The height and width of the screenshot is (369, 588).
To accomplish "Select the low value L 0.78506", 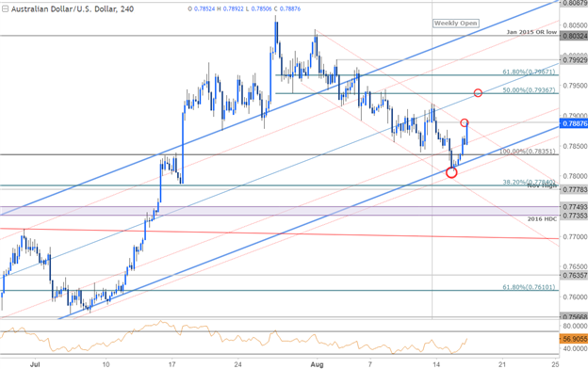I will (x=259, y=8).
